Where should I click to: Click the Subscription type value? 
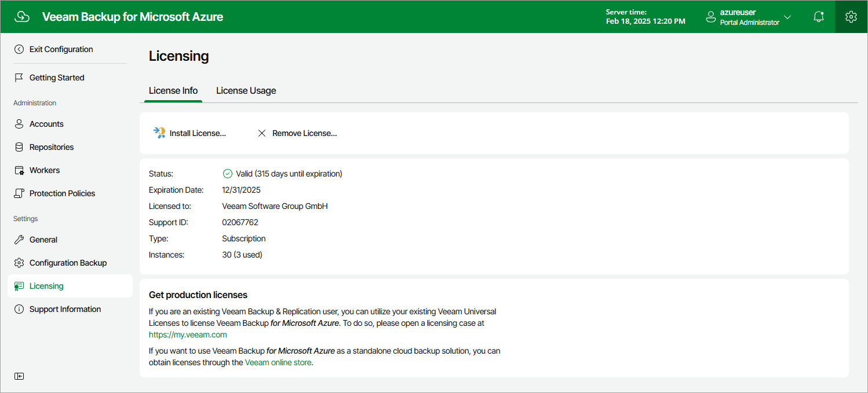pos(244,238)
